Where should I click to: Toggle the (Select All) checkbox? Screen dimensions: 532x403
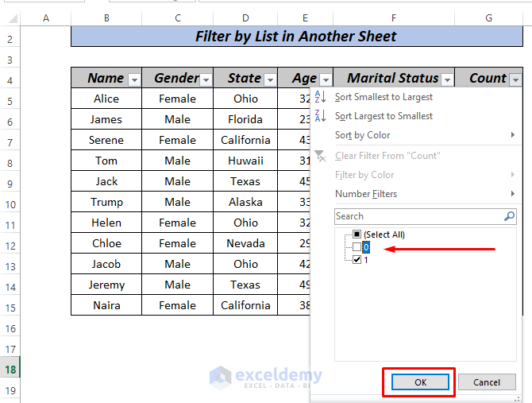point(357,234)
